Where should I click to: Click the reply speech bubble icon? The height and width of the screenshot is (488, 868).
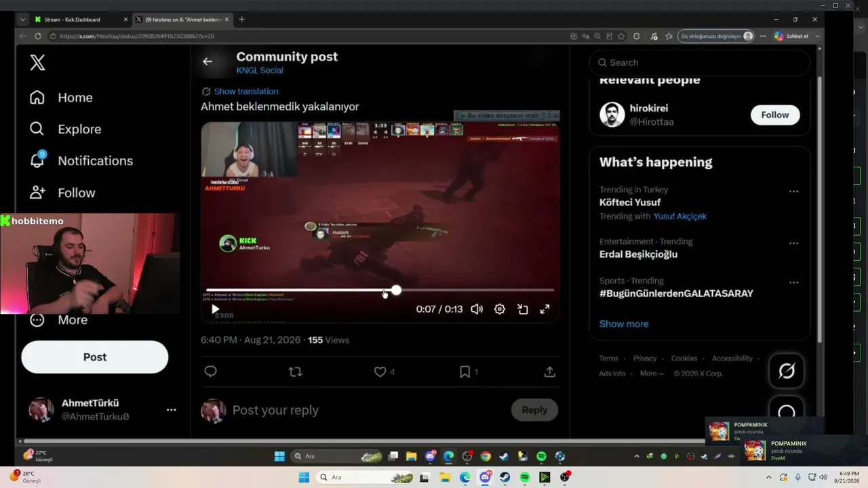coord(210,371)
